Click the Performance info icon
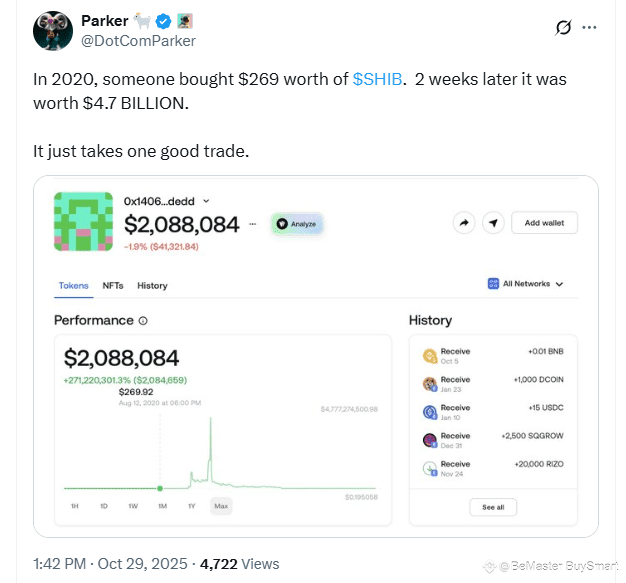This screenshot has height=583, width=626. (143, 321)
